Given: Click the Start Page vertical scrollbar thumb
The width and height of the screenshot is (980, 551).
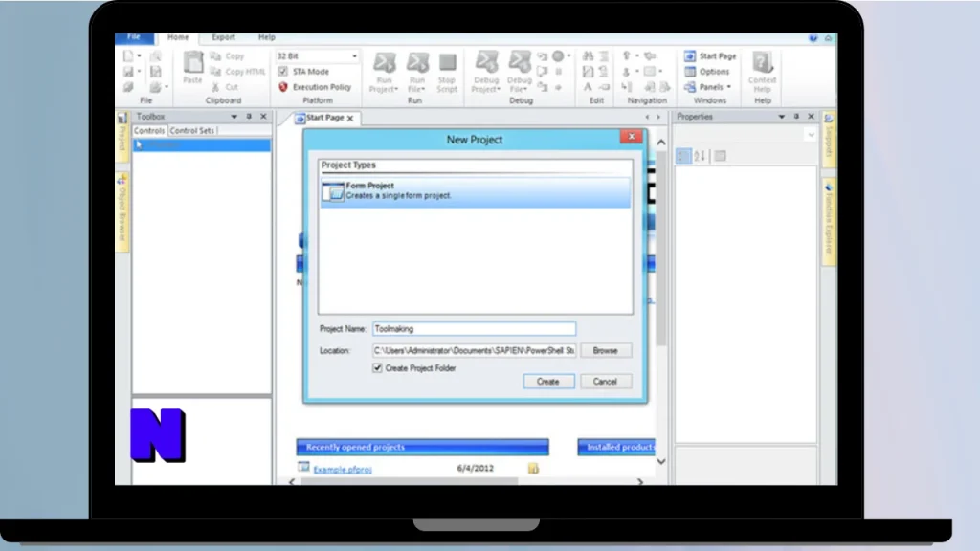Looking at the screenshot, I should pos(660,250).
